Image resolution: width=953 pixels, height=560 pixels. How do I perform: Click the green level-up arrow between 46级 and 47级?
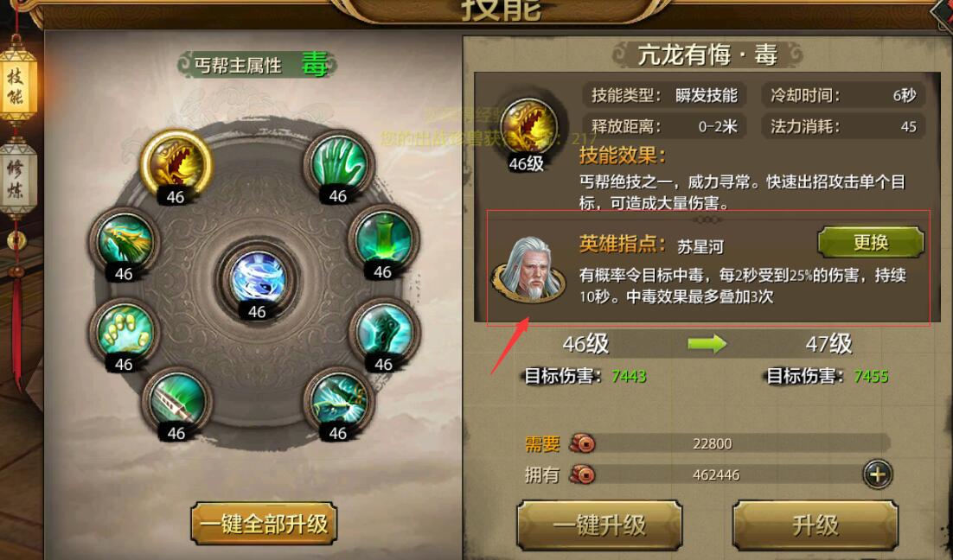coord(707,344)
